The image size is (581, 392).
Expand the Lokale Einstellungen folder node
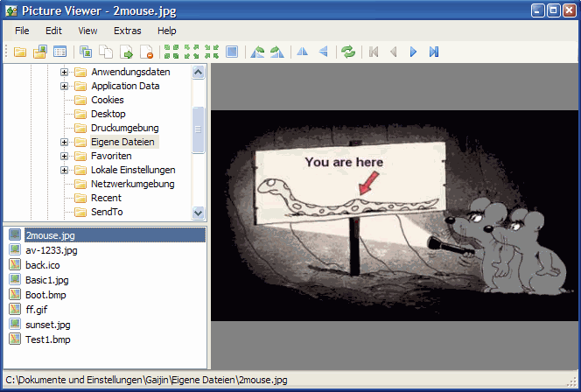click(64, 170)
